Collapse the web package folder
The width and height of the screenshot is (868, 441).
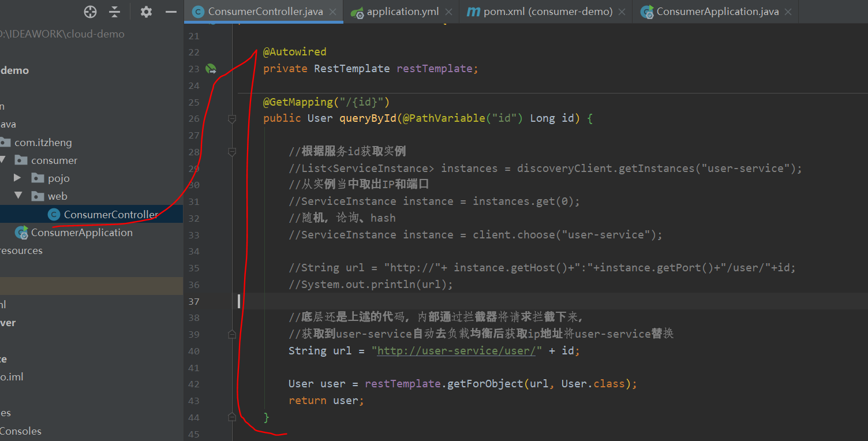[17, 196]
